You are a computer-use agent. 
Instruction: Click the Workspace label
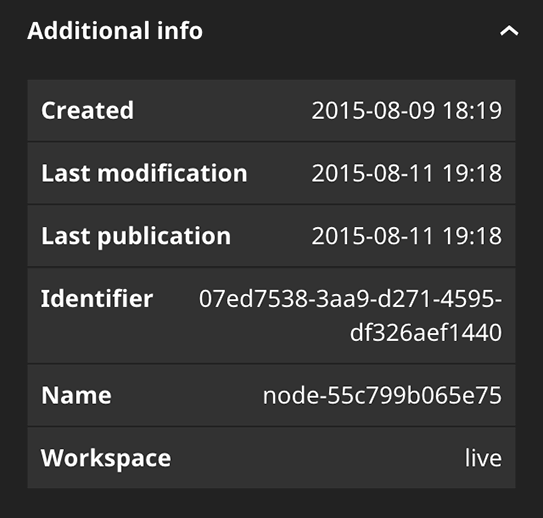pos(106,458)
